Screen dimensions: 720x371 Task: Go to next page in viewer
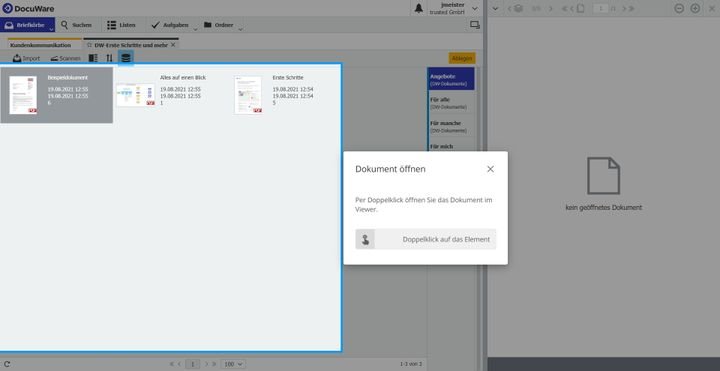click(623, 8)
